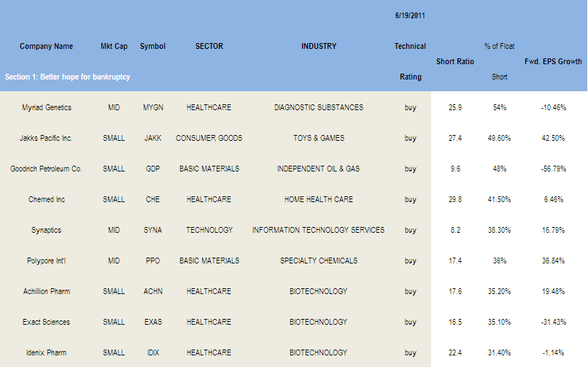Click the SYNA symbol
This screenshot has width=588, height=370.
tap(152, 230)
